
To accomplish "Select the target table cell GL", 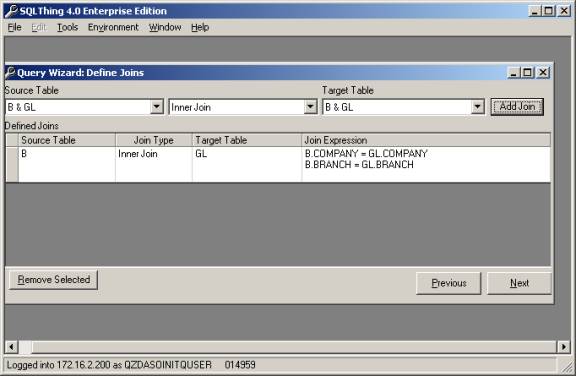I will (x=247, y=164).
